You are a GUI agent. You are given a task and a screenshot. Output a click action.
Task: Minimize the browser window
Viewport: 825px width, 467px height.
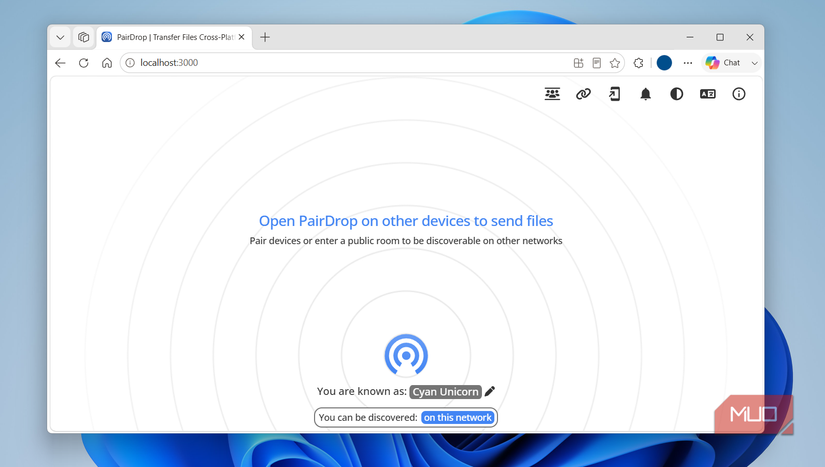[x=690, y=37]
